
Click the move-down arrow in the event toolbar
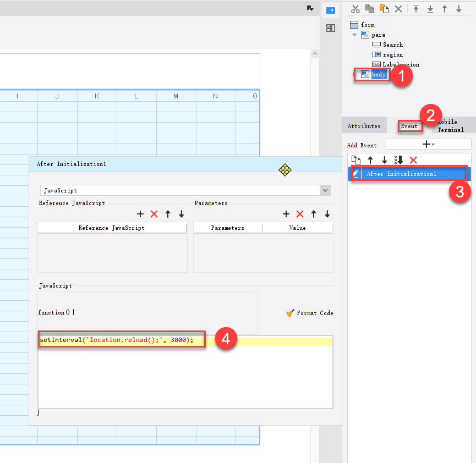[384, 160]
